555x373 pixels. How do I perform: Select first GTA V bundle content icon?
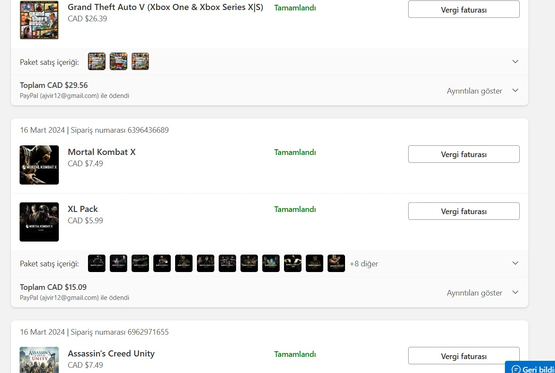[97, 61]
